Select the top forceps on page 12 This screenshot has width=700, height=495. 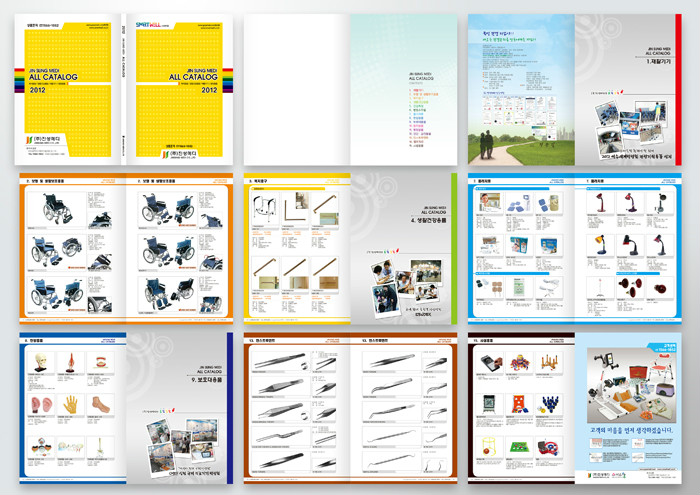click(x=280, y=362)
